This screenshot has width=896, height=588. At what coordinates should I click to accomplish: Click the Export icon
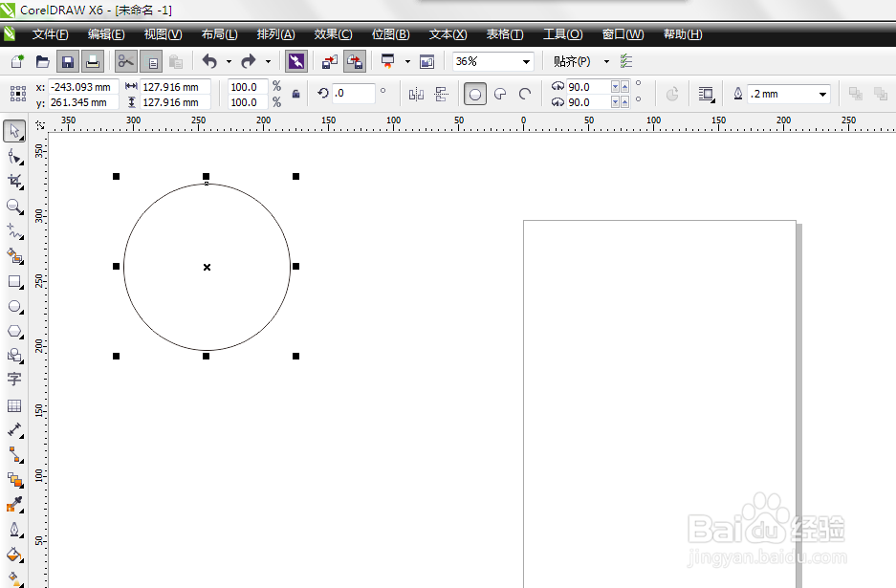(354, 61)
